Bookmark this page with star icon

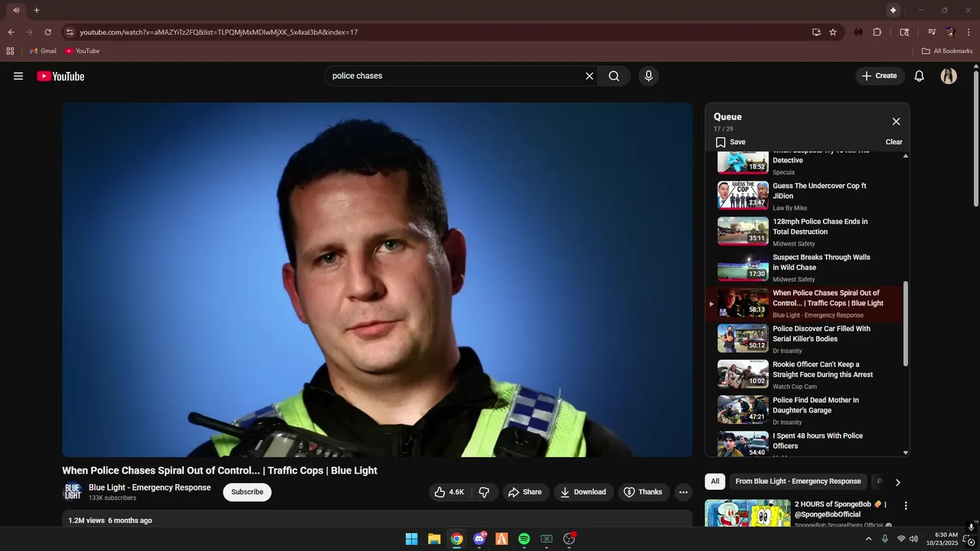point(833,32)
